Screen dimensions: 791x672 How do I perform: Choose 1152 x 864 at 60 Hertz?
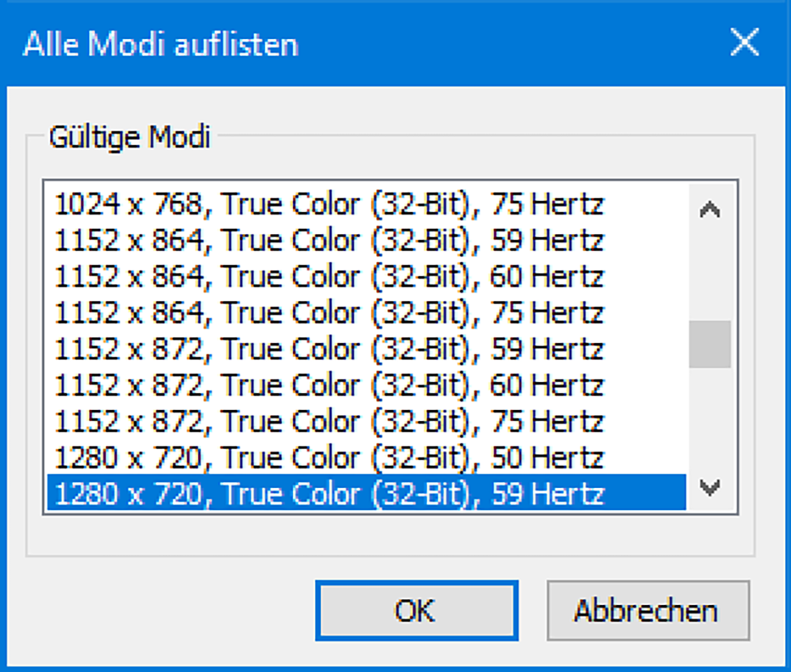(x=329, y=277)
